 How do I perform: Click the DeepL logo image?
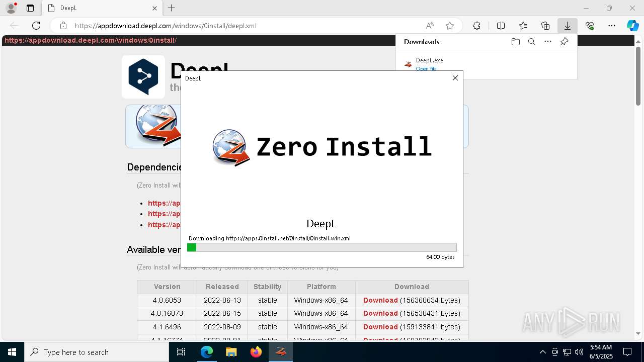(x=143, y=76)
